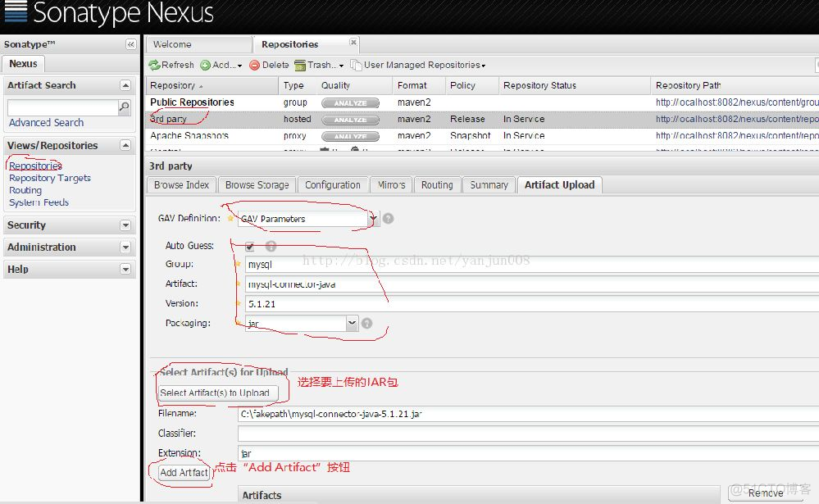Image resolution: width=819 pixels, height=504 pixels.
Task: Click the help icon next to GAV Definition
Action: [389, 219]
